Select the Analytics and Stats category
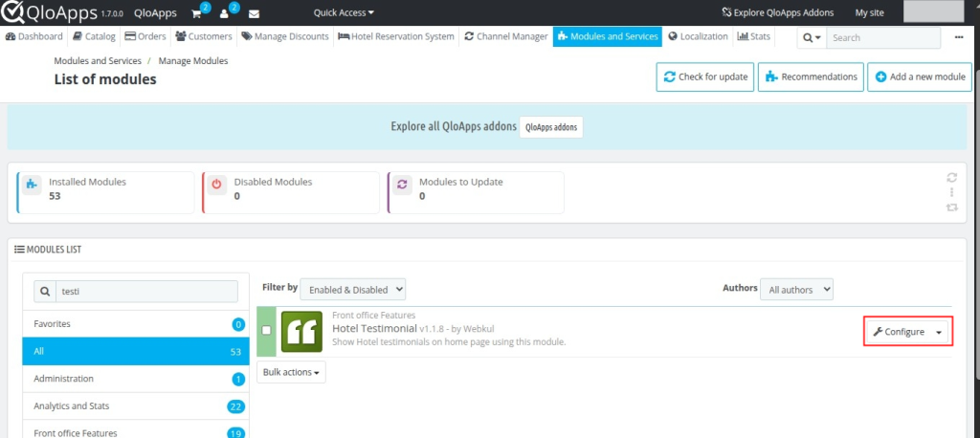 [x=136, y=406]
